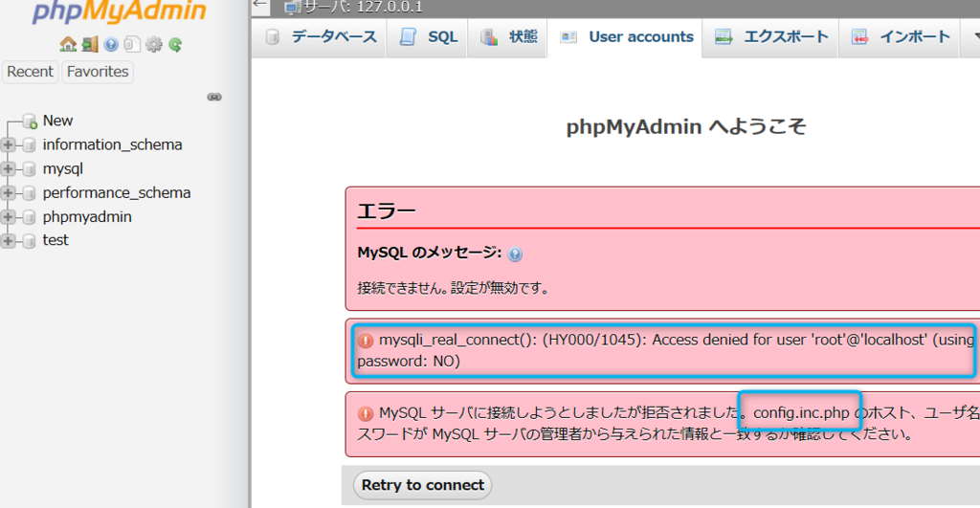Click the collapse arrow left of server breadcrumb
The height and width of the screenshot is (508, 980).
pos(260,6)
